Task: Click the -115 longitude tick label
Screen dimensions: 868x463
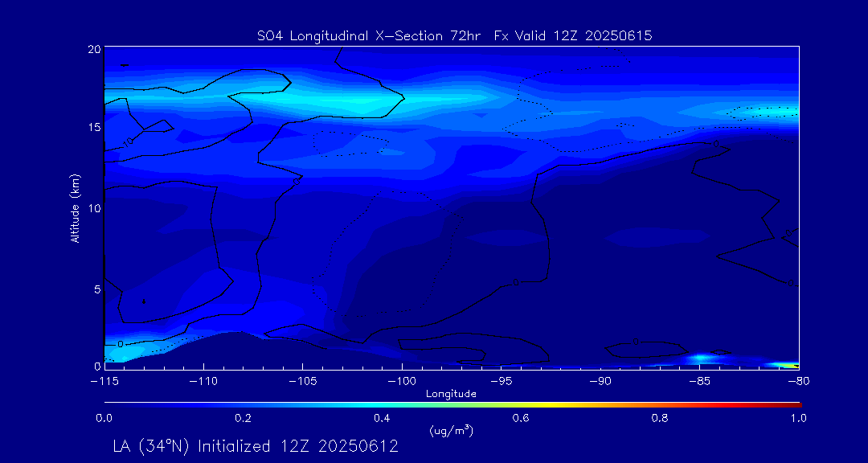Action: [104, 381]
